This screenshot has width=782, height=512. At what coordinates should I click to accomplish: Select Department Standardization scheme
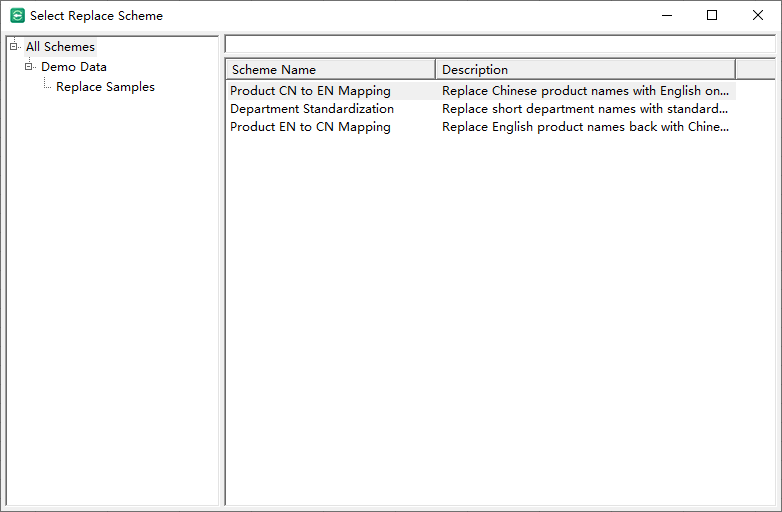(x=312, y=109)
